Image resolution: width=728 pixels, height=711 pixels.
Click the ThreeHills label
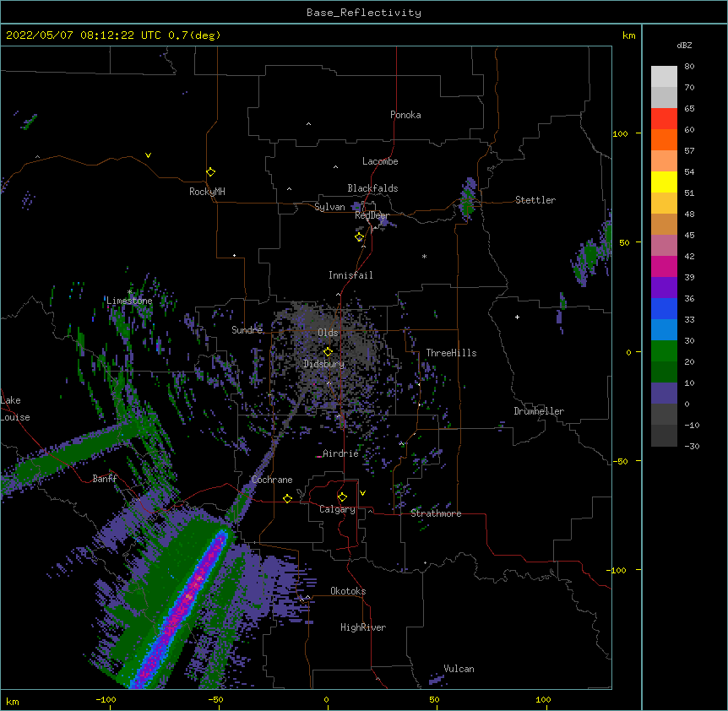point(451,353)
